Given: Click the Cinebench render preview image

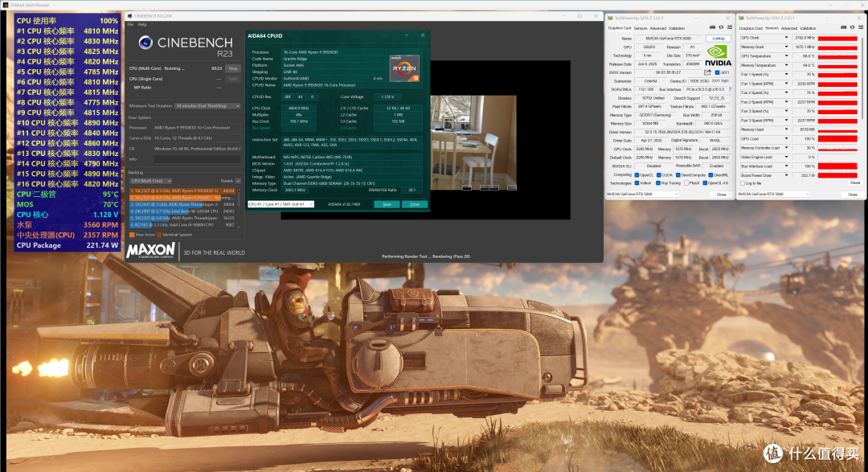Looking at the screenshot, I should [473, 143].
